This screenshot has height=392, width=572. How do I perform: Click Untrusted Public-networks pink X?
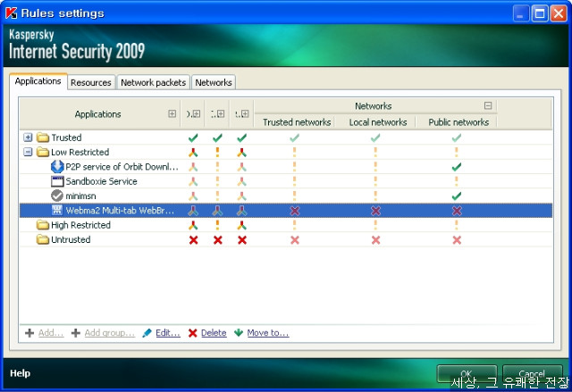457,239
